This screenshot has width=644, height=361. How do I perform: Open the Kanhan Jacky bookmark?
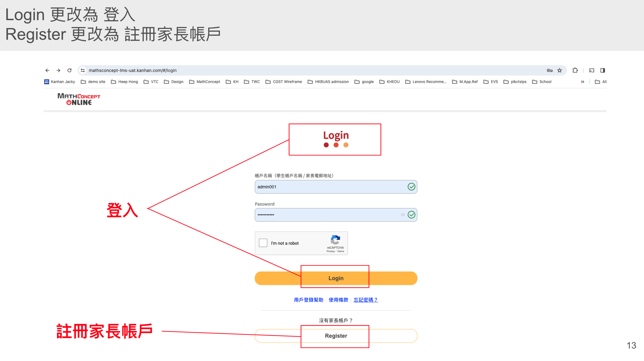[x=60, y=82]
